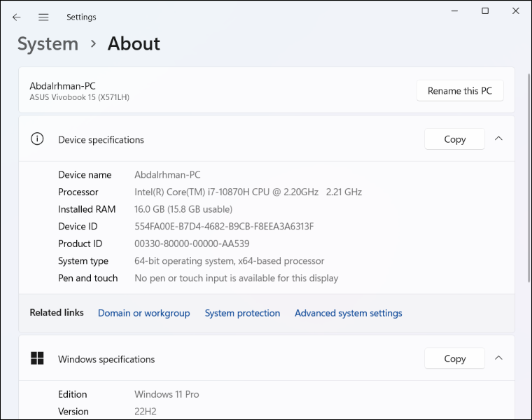Click the Version label

(73, 412)
